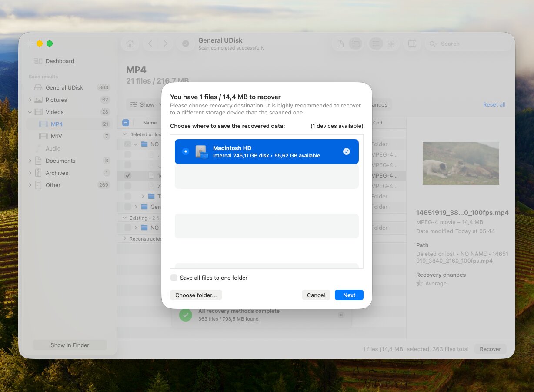
Task: Select Macintosh HD radio button
Action: (x=186, y=151)
